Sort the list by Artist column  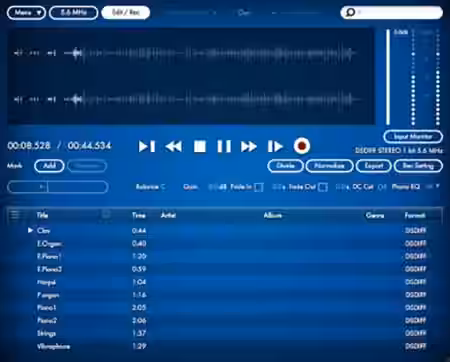(x=168, y=215)
